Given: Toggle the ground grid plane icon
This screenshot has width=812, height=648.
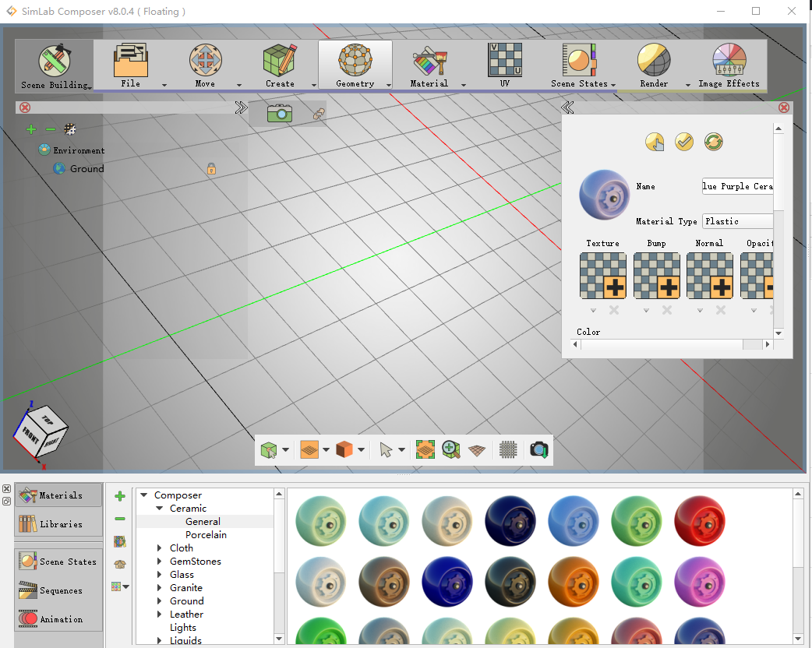Looking at the screenshot, I should coord(477,450).
